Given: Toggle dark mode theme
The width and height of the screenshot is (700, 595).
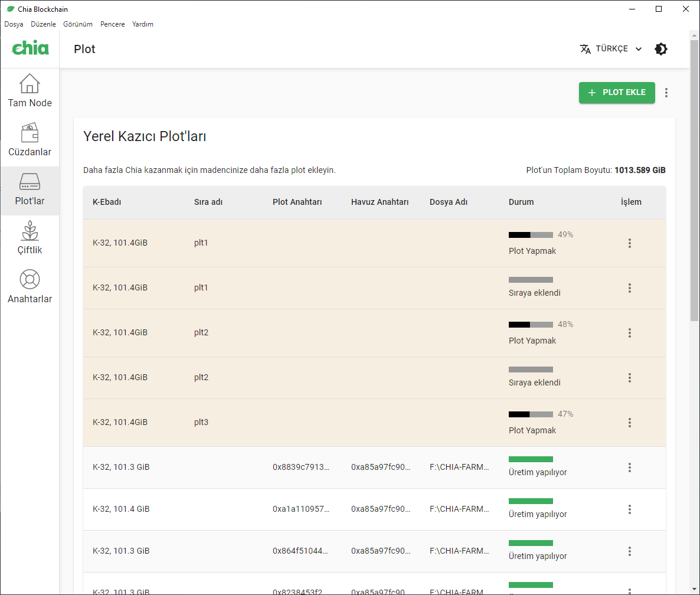Looking at the screenshot, I should click(661, 49).
